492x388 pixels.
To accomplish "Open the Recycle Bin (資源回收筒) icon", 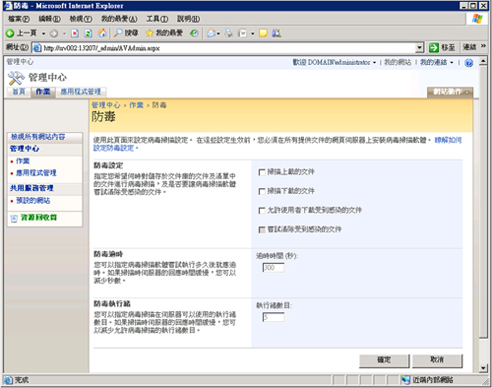I will [14, 218].
